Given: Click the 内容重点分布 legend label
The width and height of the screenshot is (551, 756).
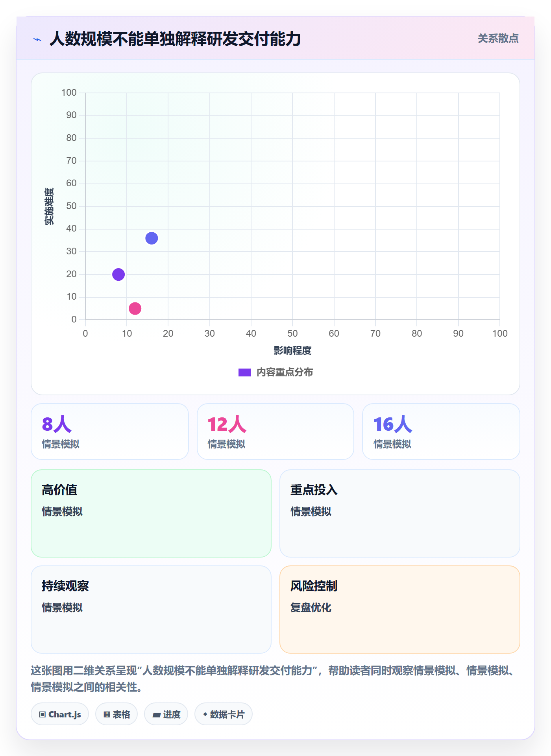Looking at the screenshot, I should [285, 372].
